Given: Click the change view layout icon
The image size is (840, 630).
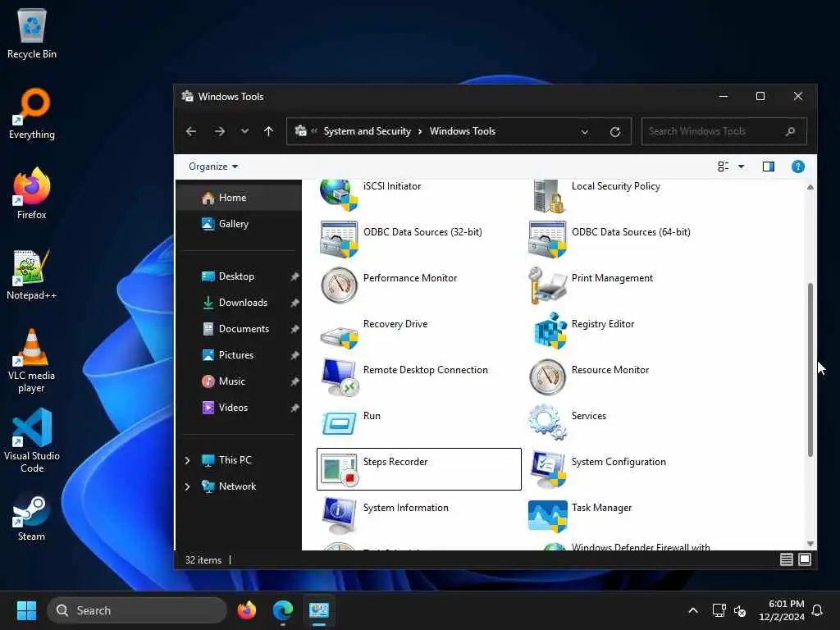Looking at the screenshot, I should [724, 167].
